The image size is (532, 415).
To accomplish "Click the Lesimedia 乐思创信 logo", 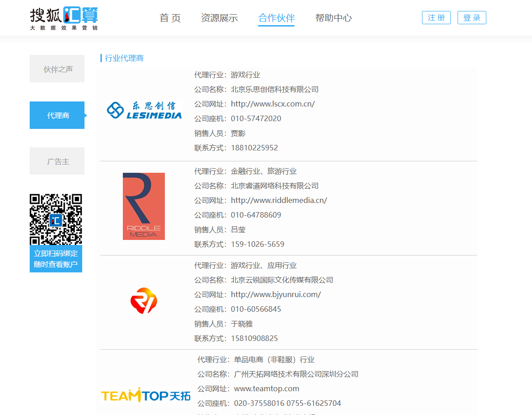I will pos(144,110).
